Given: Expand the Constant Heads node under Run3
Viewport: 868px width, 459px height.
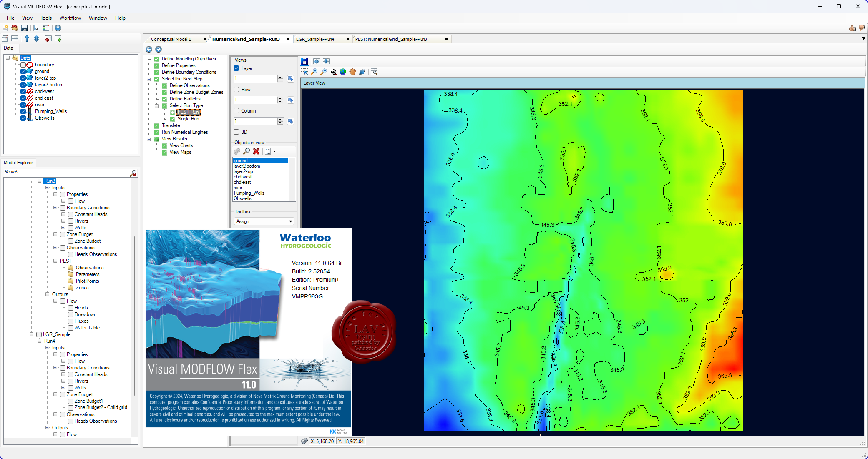Looking at the screenshot, I should [63, 214].
